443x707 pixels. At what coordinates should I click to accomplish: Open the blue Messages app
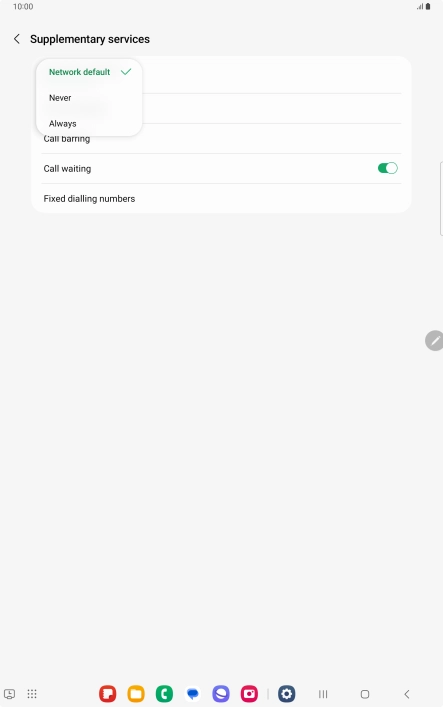point(193,693)
